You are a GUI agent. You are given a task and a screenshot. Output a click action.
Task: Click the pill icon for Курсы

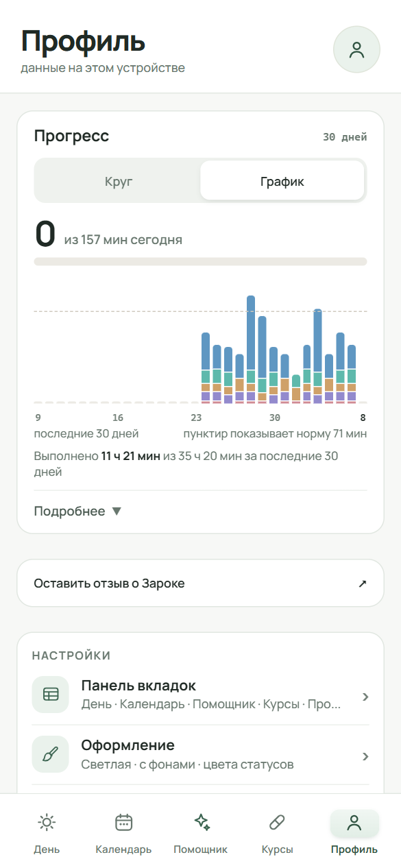pyautogui.click(x=278, y=822)
